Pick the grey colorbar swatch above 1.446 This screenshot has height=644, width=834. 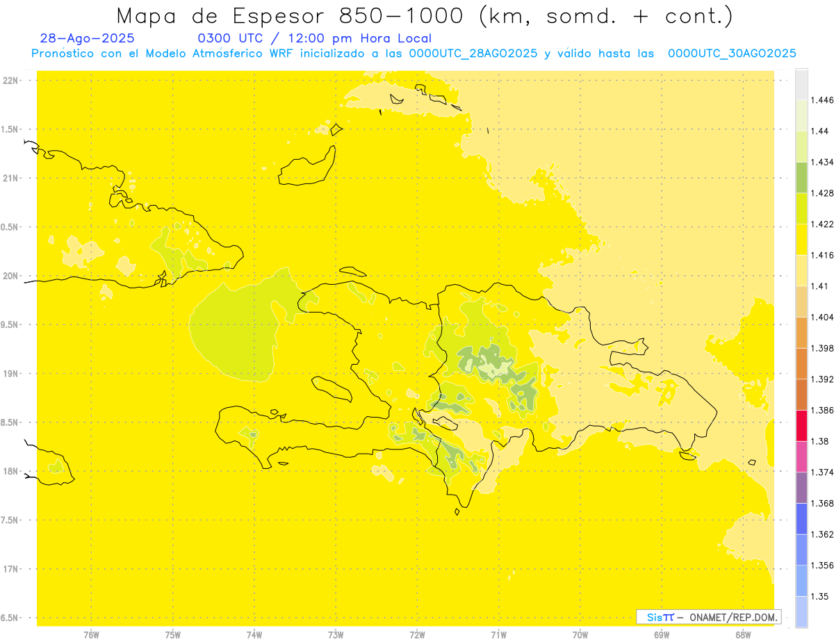(801, 84)
